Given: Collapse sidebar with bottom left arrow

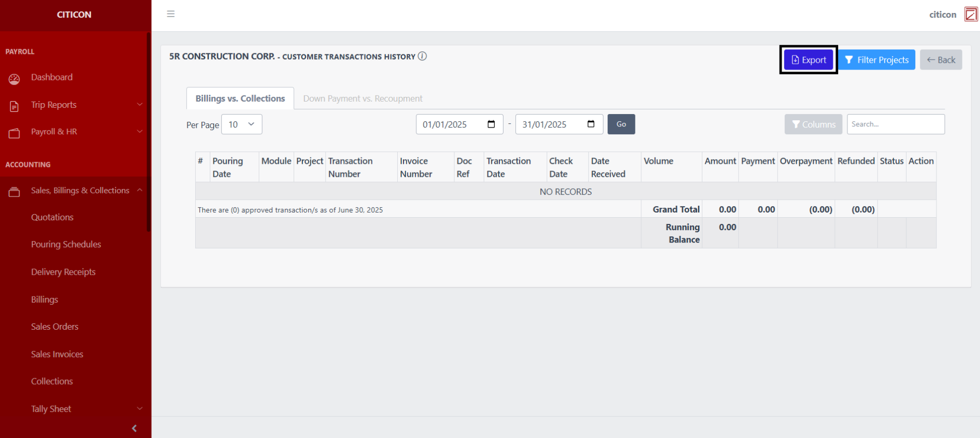Looking at the screenshot, I should click(134, 428).
